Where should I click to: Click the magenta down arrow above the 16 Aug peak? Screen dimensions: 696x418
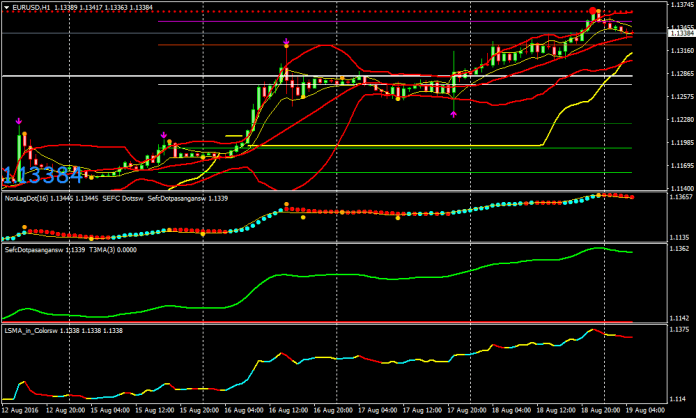(287, 44)
